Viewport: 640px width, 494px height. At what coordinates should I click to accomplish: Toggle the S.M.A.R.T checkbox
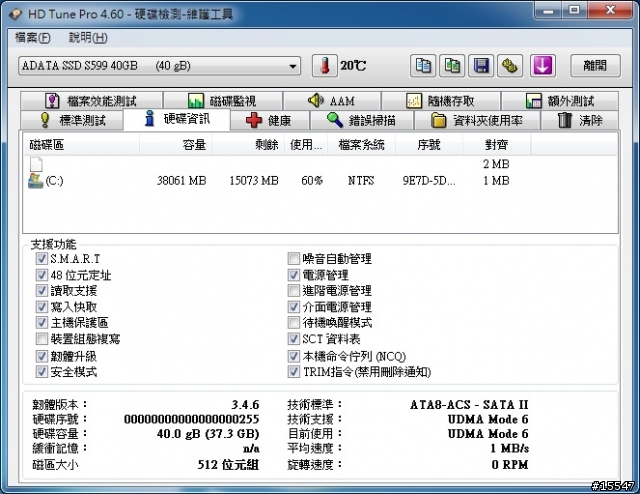41,258
